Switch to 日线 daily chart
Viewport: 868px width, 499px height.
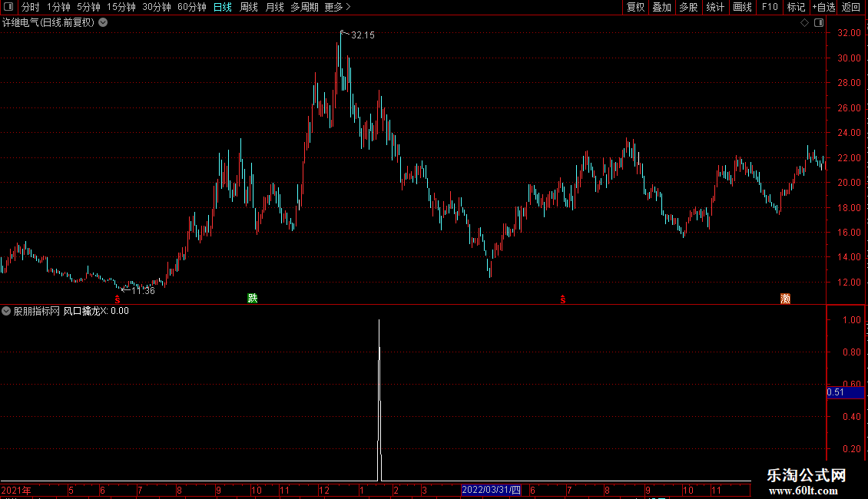pos(223,7)
